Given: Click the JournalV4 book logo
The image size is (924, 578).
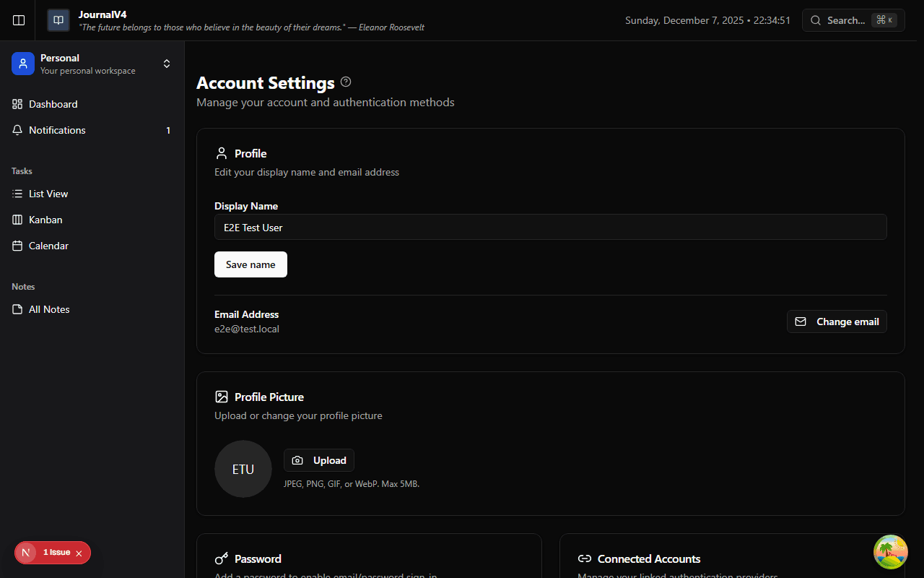Looking at the screenshot, I should [58, 20].
